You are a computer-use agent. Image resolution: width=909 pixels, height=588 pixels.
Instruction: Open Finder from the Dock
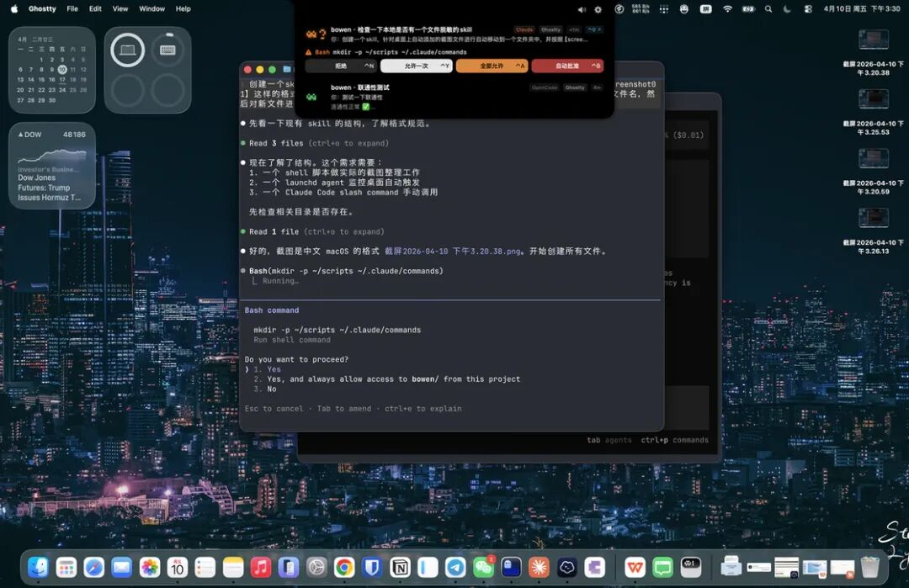point(38,567)
